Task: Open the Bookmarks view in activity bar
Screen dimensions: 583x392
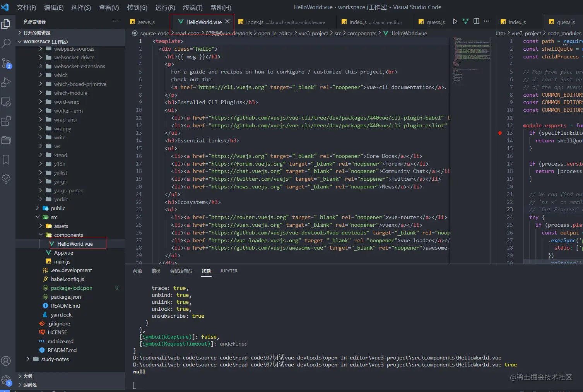Action: (x=6, y=159)
